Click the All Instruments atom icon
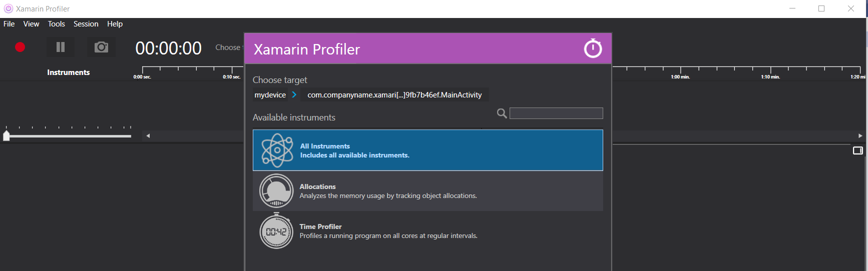The height and width of the screenshot is (271, 868). click(277, 150)
